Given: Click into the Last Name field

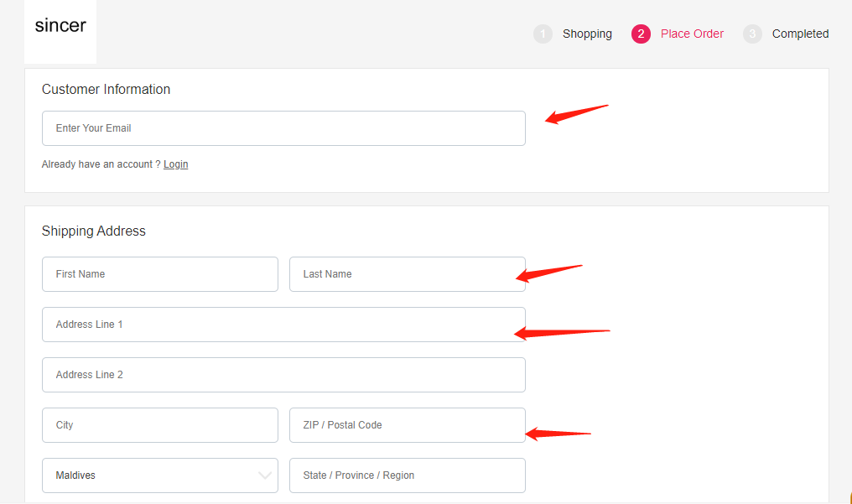Looking at the screenshot, I should pos(407,274).
